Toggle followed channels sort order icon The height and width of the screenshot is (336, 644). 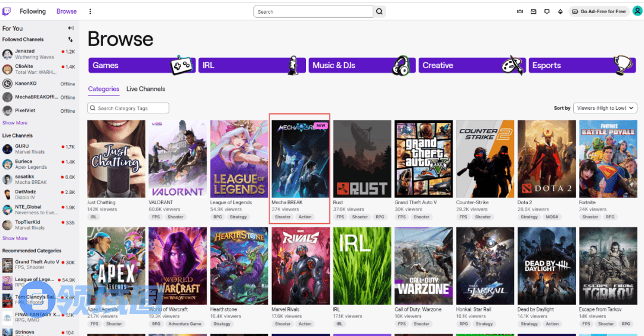pos(71,39)
